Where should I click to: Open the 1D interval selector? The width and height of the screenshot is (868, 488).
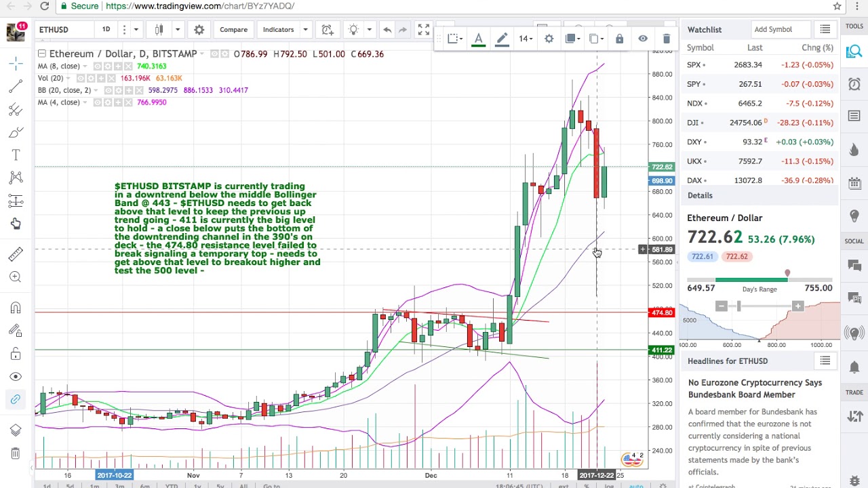(x=106, y=30)
